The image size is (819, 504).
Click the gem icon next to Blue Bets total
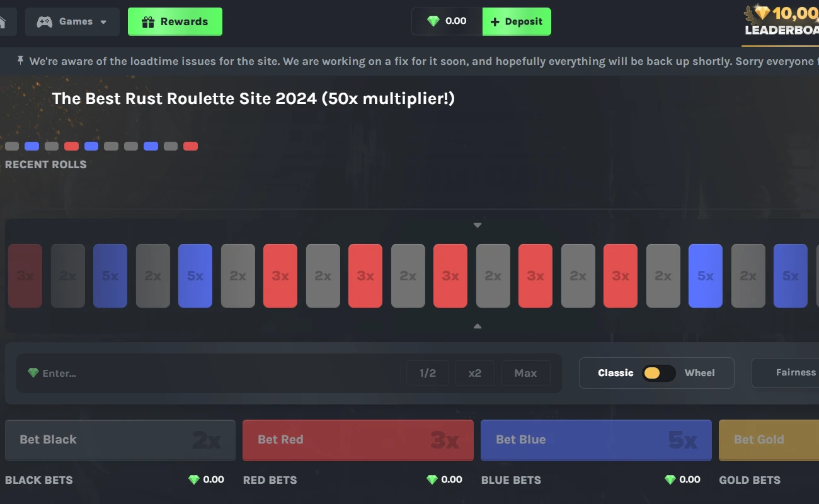coord(670,479)
